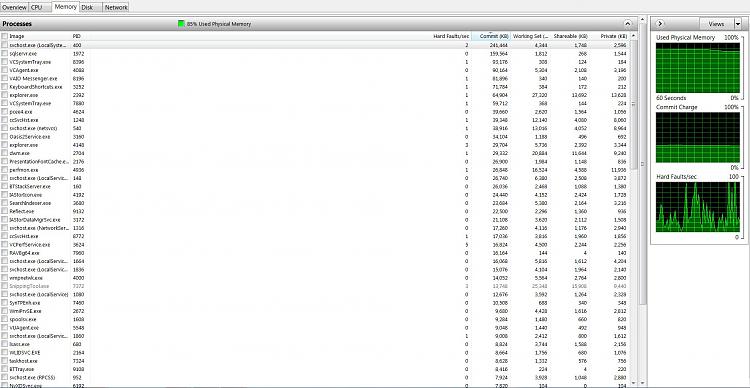This screenshot has width=750, height=388.
Task: Click the 85% Used Physical Memory label
Action: pyautogui.click(x=219, y=24)
